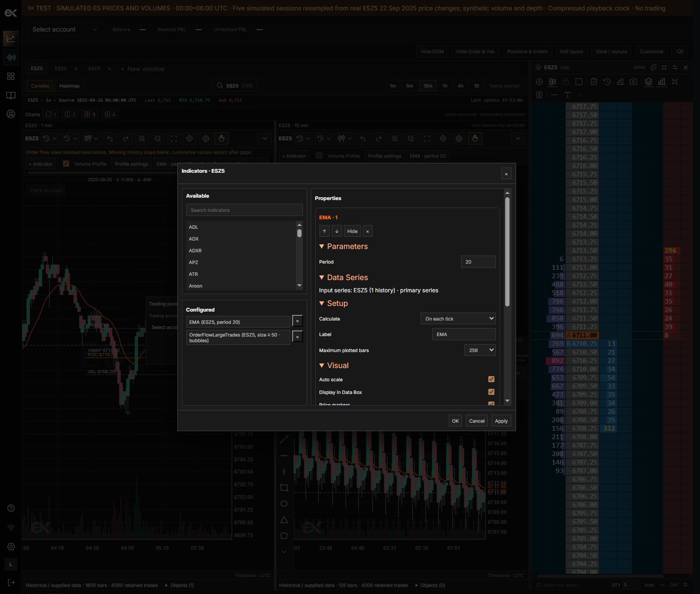700x594 pixels.
Task: Remove OrderFlowLargeTrades from Configured list
Action: (297, 337)
